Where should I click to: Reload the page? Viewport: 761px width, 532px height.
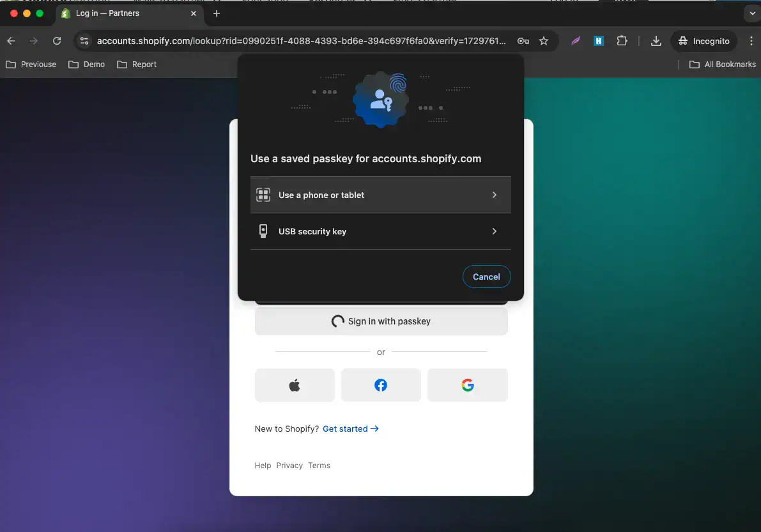(57, 42)
